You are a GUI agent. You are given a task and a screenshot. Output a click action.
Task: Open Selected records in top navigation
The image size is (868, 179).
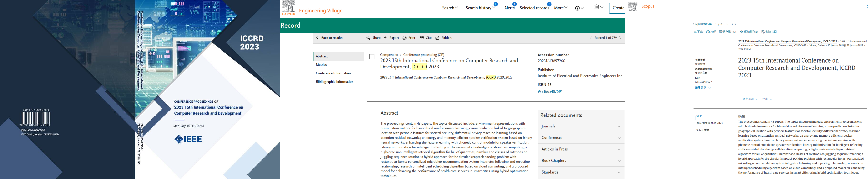534,8
